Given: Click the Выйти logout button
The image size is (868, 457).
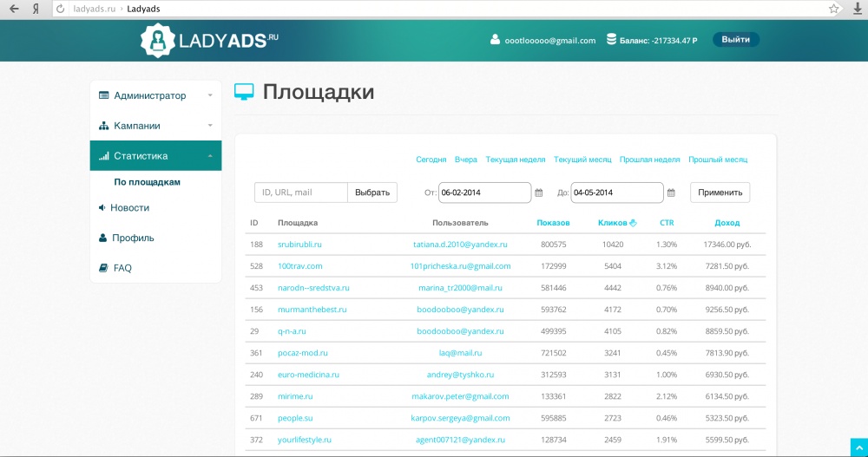Looking at the screenshot, I should [x=736, y=39].
